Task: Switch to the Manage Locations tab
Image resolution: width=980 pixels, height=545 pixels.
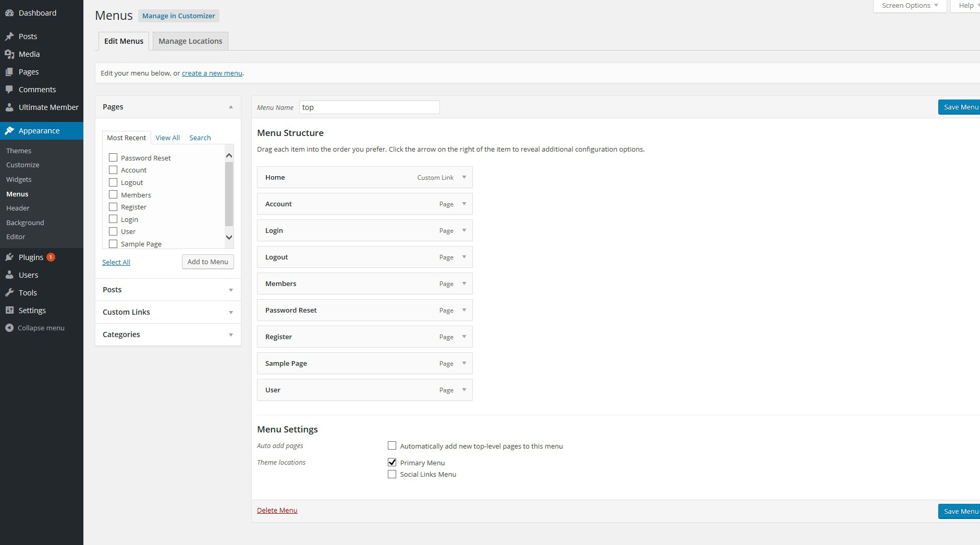Action: [x=190, y=41]
